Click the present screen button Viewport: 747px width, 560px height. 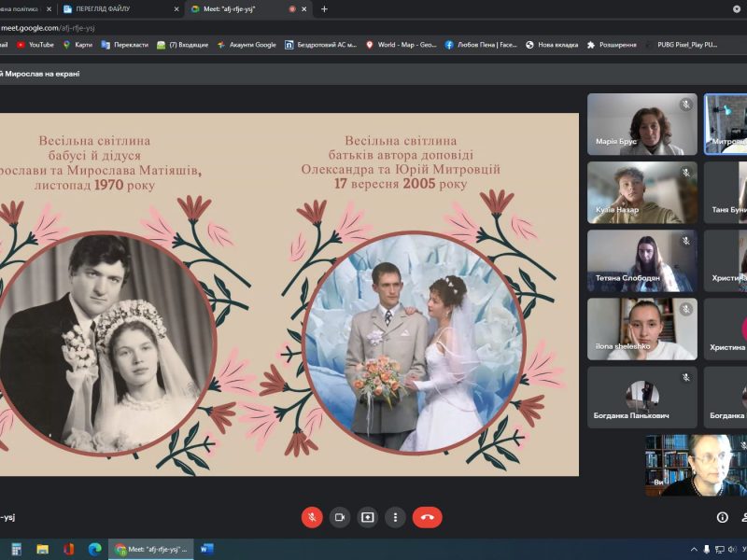click(x=368, y=517)
